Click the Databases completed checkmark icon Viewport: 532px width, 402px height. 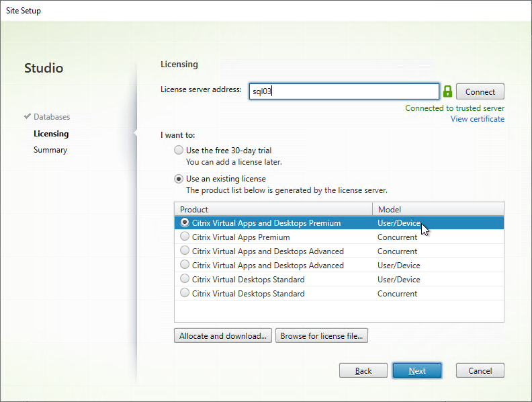coord(28,116)
